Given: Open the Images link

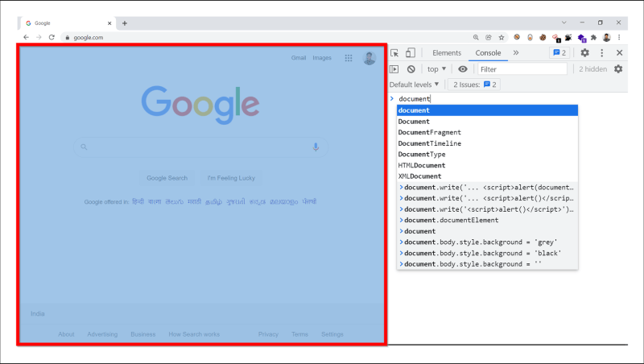Looking at the screenshot, I should click(322, 58).
